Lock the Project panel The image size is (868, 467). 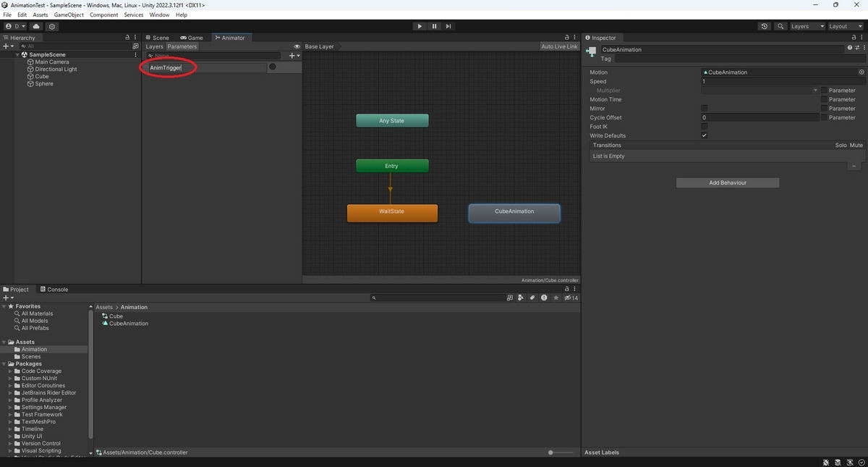pyautogui.click(x=567, y=289)
